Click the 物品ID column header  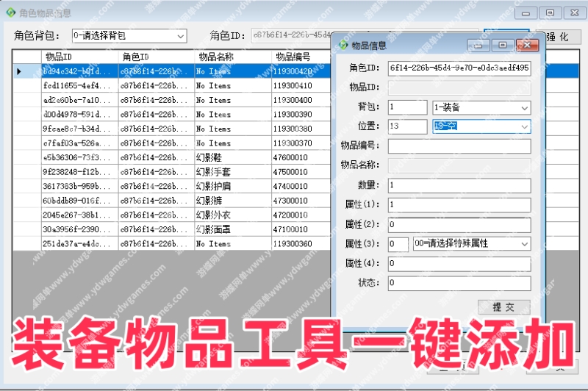(x=79, y=57)
